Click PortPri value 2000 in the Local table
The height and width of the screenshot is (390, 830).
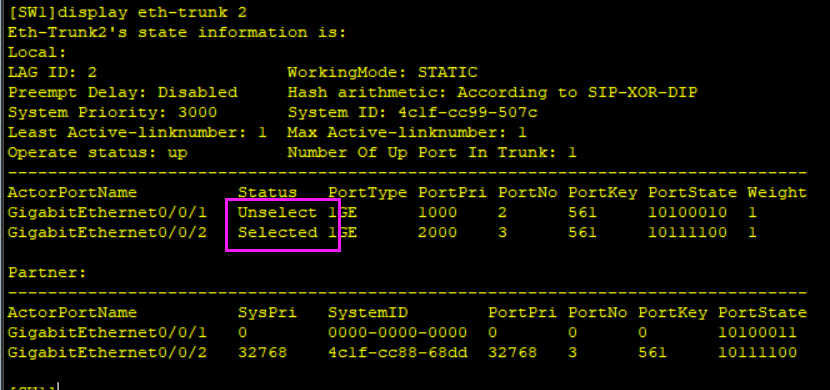[437, 232]
